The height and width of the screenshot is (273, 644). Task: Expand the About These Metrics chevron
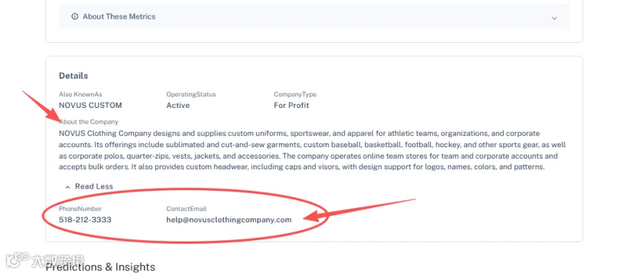(554, 18)
